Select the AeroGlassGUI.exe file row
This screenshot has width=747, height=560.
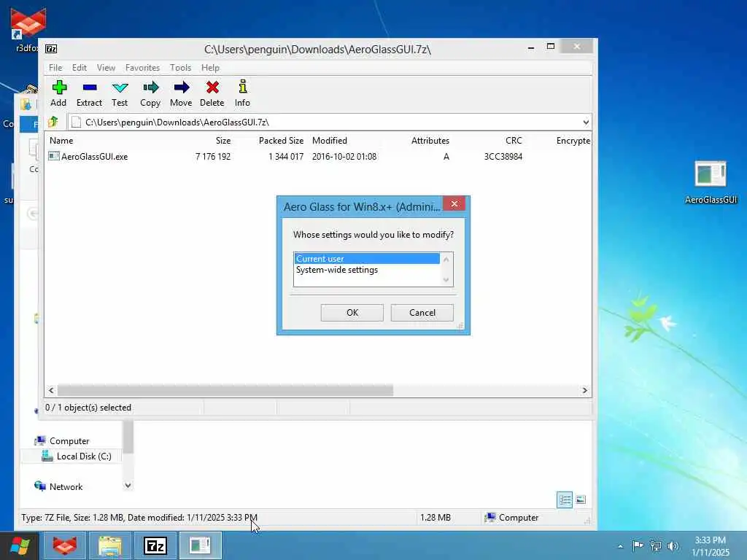coord(318,156)
